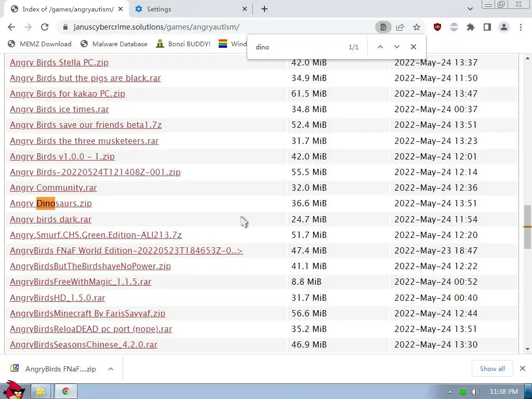The width and height of the screenshot is (532, 399).
Task: Show hidden system tray icons
Action: 450,392
